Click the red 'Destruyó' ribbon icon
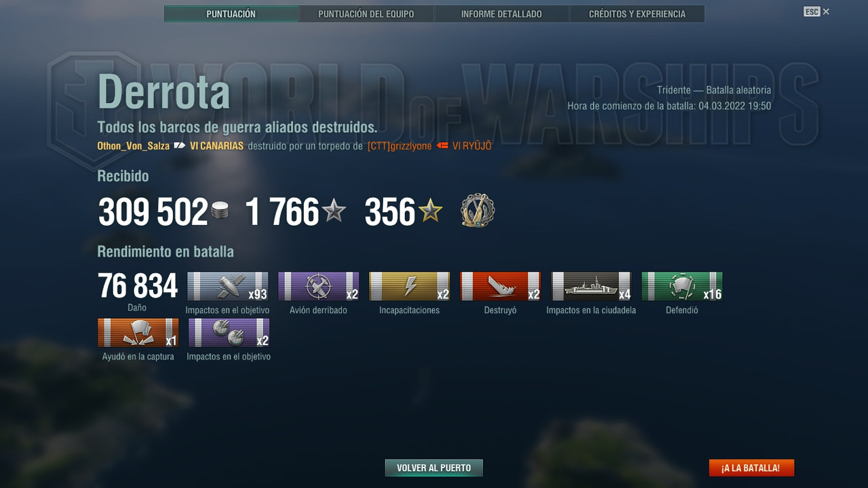The image size is (868, 488). [x=500, y=286]
